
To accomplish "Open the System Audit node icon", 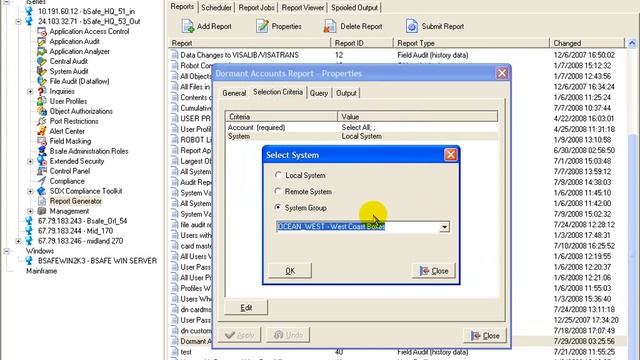I will click(x=42, y=71).
